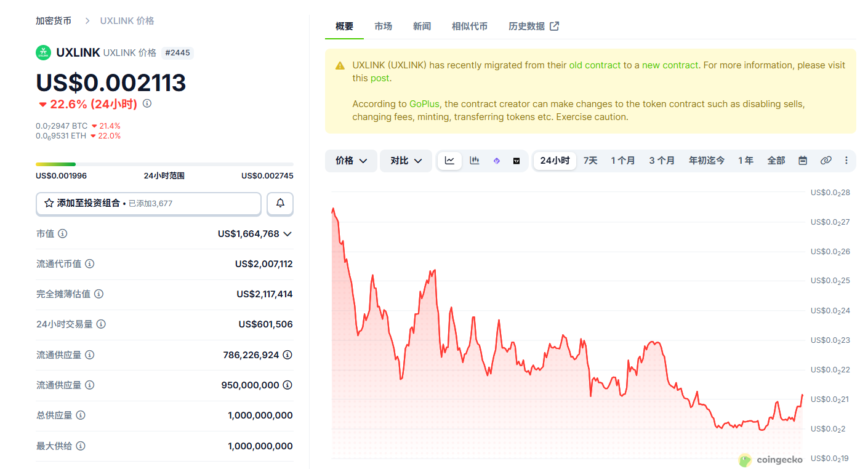Switch to the 相似代币 tab

click(470, 26)
